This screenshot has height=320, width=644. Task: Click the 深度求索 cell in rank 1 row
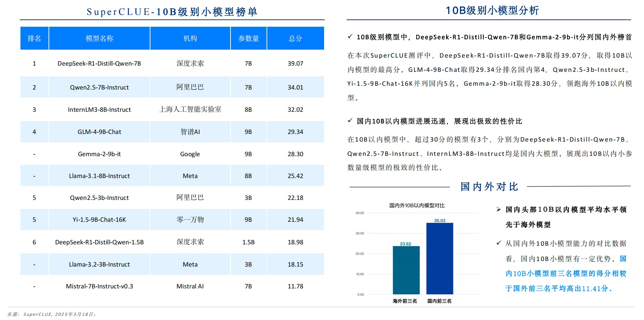190,64
